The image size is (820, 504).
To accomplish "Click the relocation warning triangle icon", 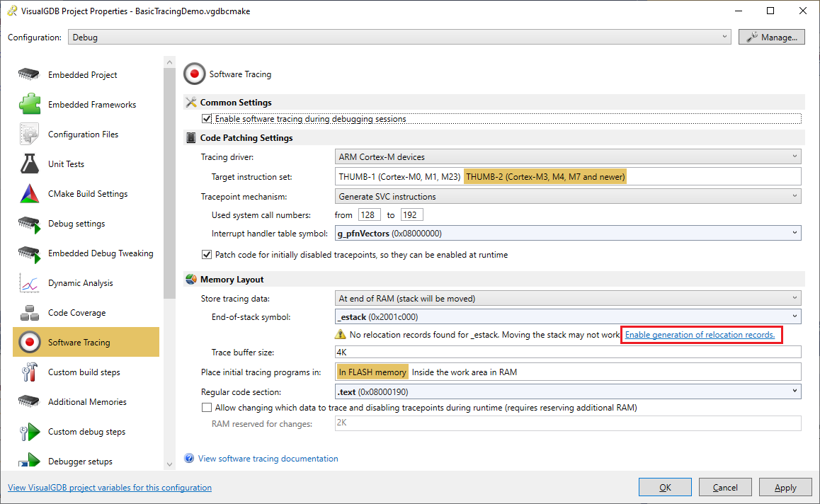I will click(341, 334).
